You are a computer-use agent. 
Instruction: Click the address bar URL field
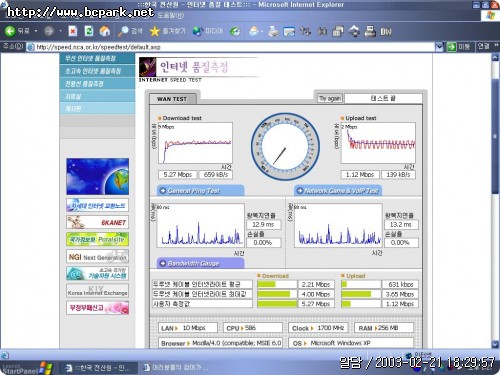point(231,47)
